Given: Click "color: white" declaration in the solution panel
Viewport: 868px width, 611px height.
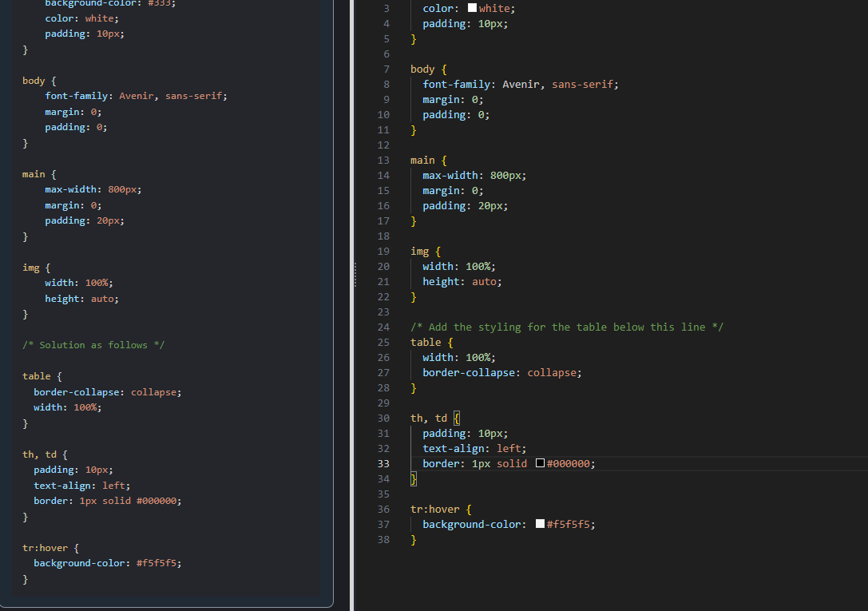Looking at the screenshot, I should click(x=82, y=18).
